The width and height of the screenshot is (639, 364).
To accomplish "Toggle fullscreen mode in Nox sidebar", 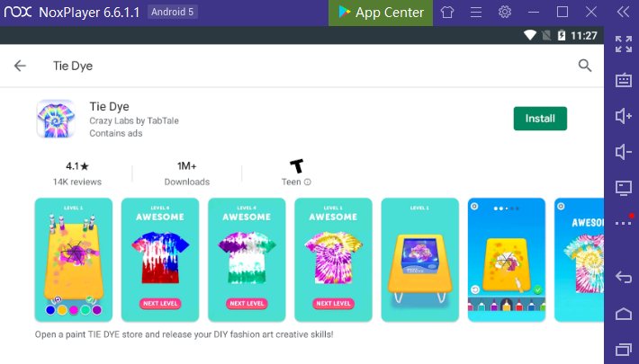I will tap(624, 44).
